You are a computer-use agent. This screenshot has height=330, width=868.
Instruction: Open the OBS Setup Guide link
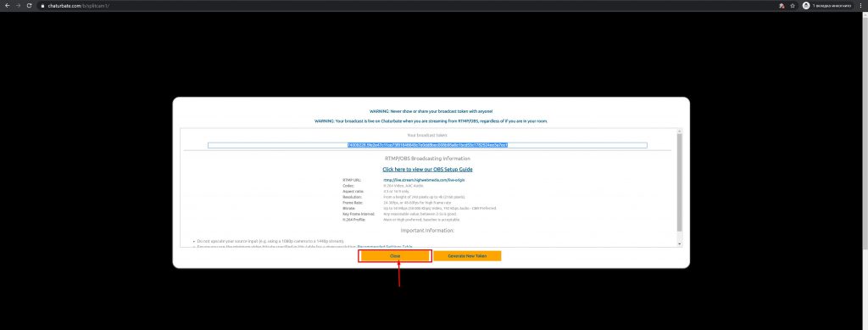click(427, 170)
